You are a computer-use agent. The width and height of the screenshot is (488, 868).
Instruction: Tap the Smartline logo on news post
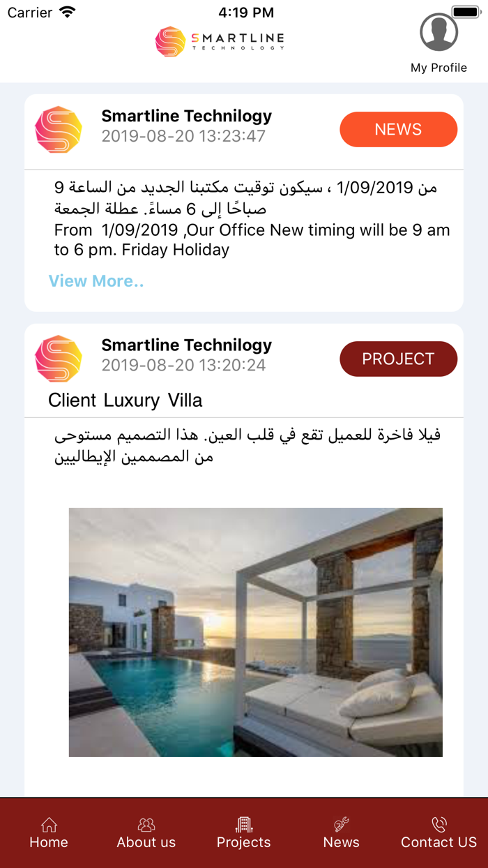[x=59, y=130]
